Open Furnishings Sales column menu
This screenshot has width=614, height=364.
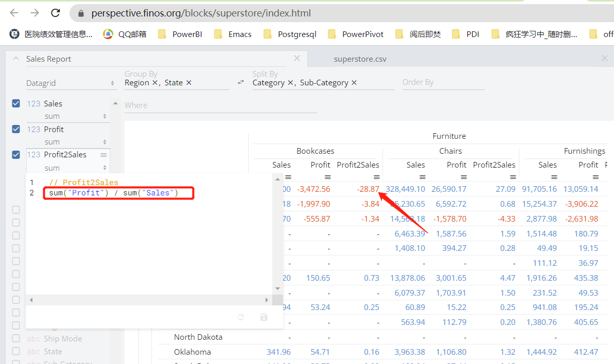click(554, 177)
